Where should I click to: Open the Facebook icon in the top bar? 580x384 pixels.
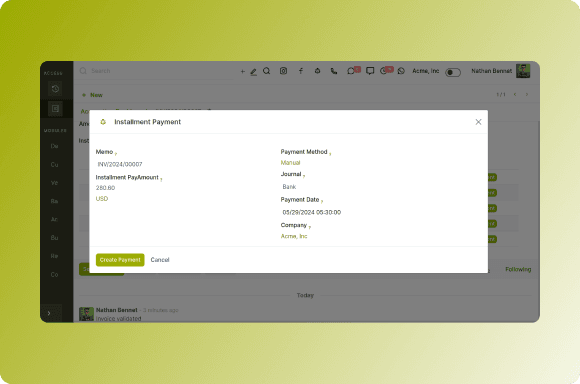tap(301, 71)
